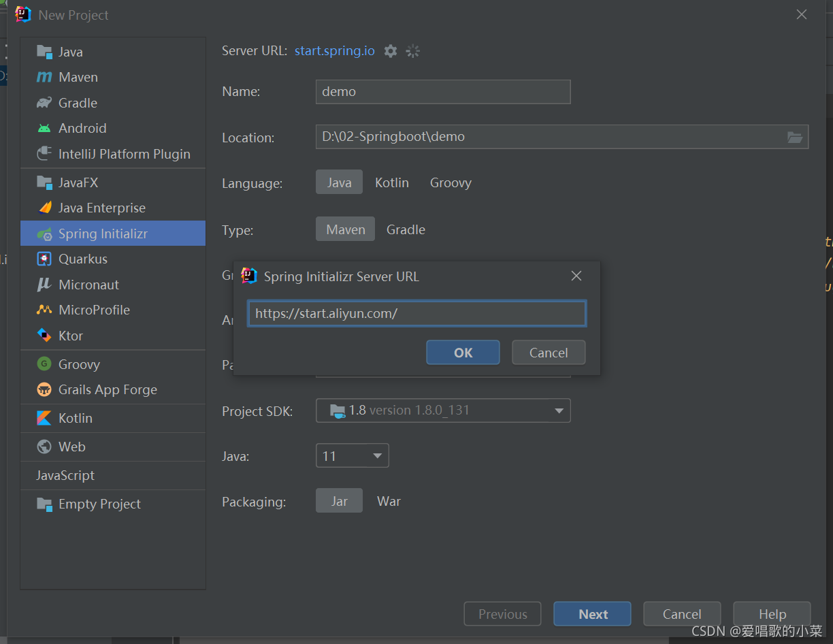The height and width of the screenshot is (644, 833).
Task: Choose Gradle build type
Action: coord(406,229)
